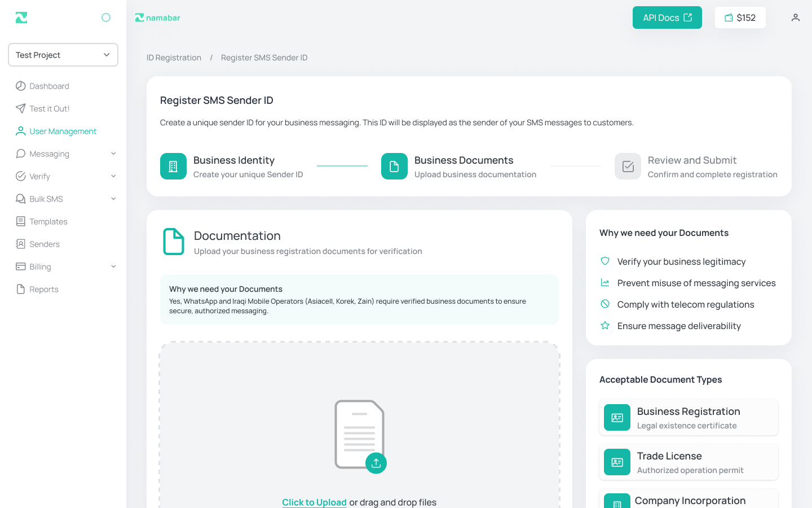Viewport: 812px width, 508px height.
Task: Expand the Billing submenu chevron
Action: (x=113, y=266)
